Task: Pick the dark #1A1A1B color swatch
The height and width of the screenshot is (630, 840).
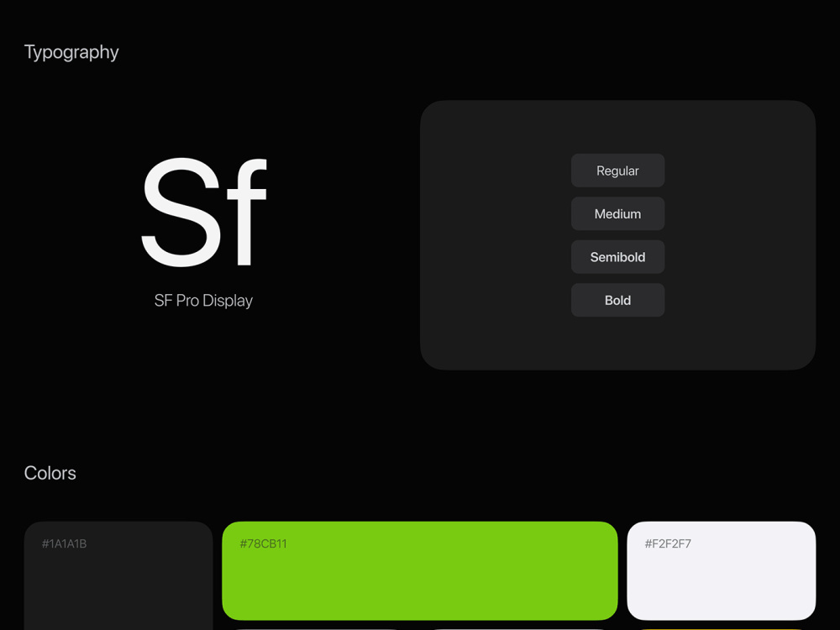Action: [118, 576]
